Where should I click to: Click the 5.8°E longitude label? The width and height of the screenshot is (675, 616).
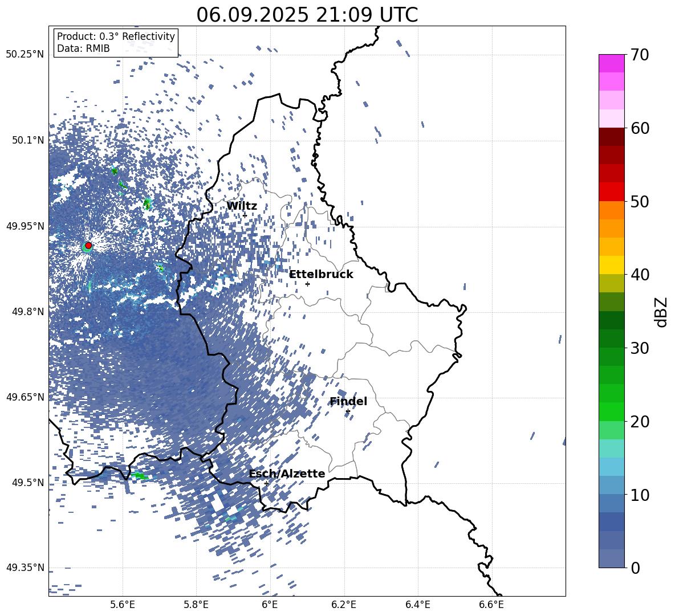196,605
